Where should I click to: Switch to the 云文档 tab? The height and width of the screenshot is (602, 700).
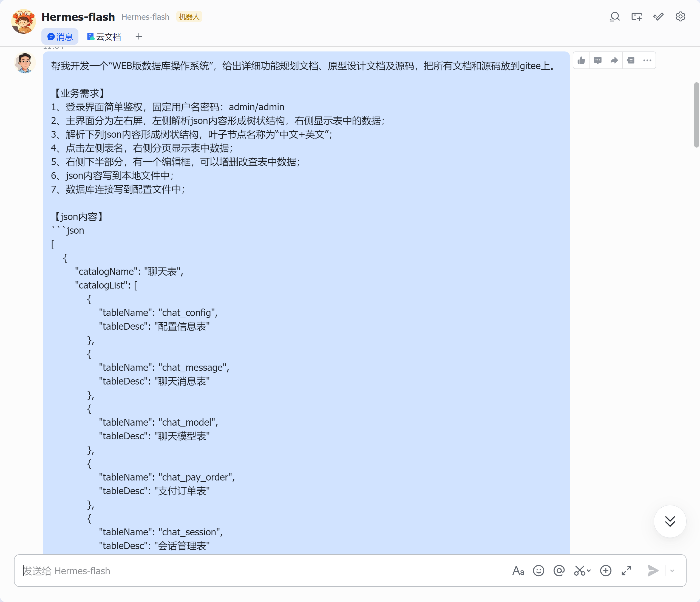click(x=104, y=36)
